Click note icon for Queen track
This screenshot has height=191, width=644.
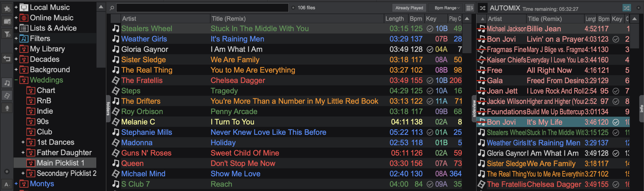coord(116,163)
